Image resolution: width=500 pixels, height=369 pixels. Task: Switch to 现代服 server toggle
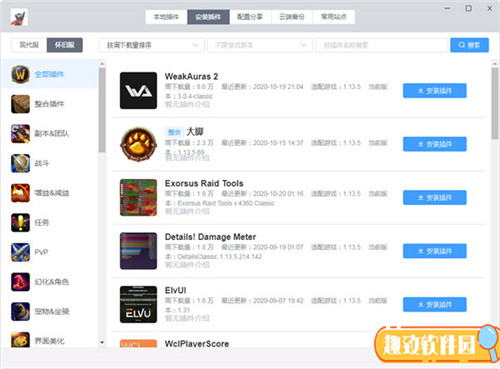tap(29, 45)
